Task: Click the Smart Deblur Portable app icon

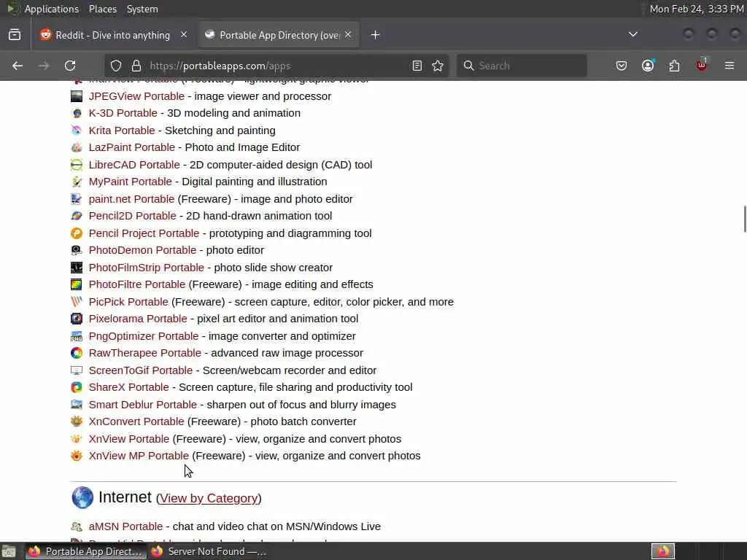Action: tap(76, 405)
